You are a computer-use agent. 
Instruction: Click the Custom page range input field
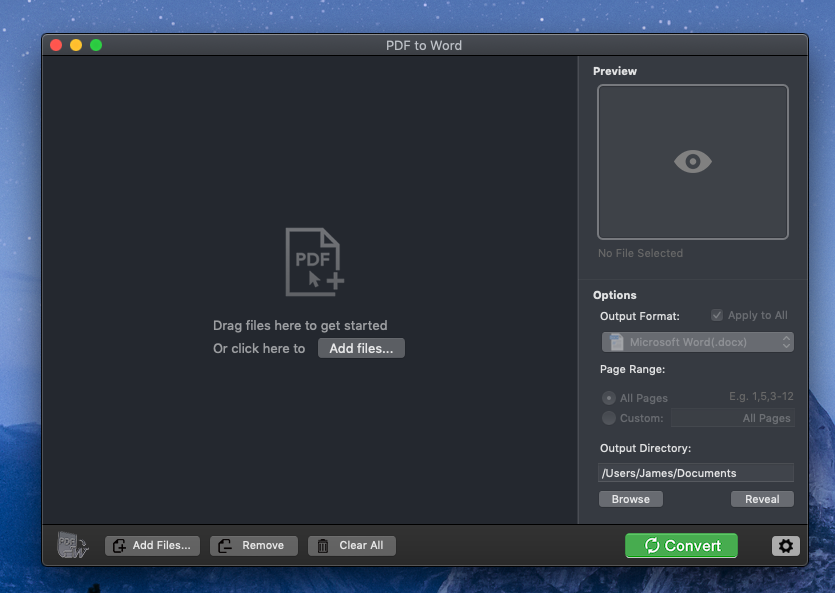click(x=733, y=418)
